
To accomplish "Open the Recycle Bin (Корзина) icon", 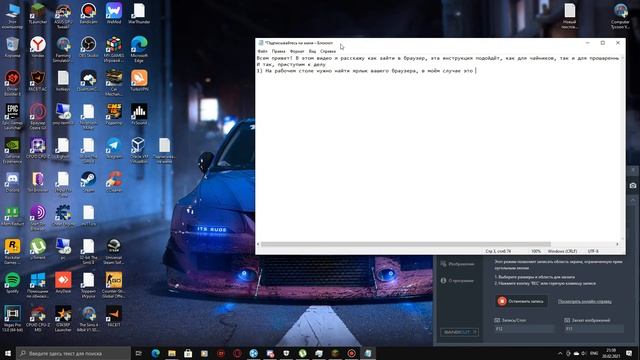I will coord(12,47).
